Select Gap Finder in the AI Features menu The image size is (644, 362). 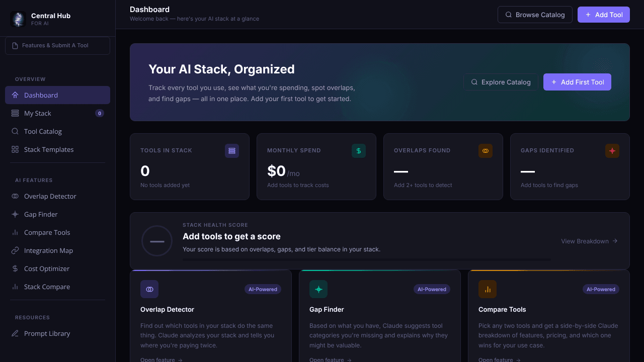pos(57,214)
